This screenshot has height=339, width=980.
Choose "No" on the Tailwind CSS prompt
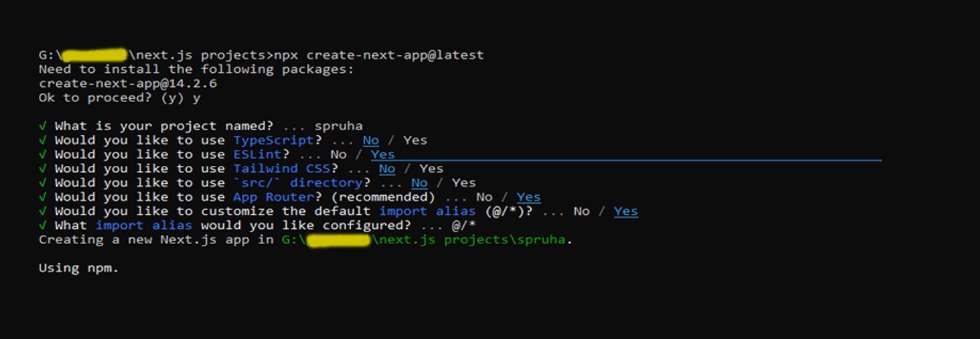pos(387,169)
